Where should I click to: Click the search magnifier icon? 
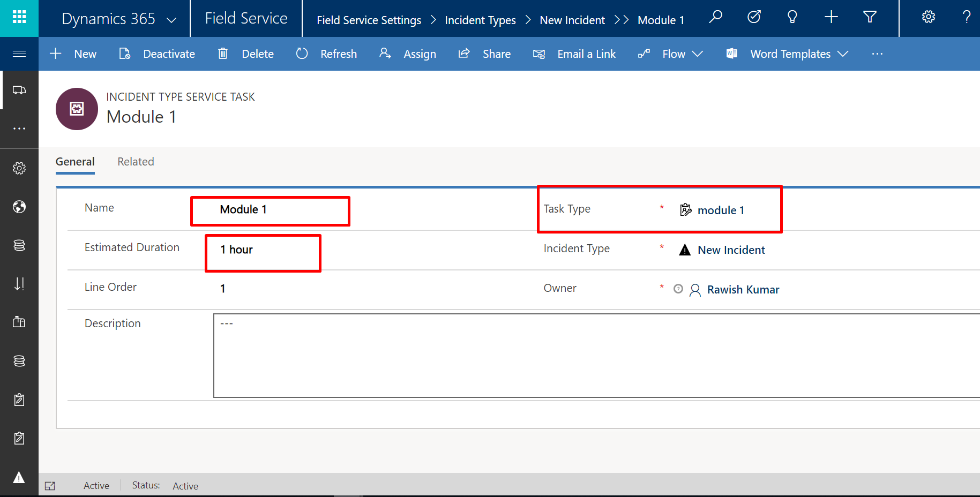pyautogui.click(x=715, y=18)
